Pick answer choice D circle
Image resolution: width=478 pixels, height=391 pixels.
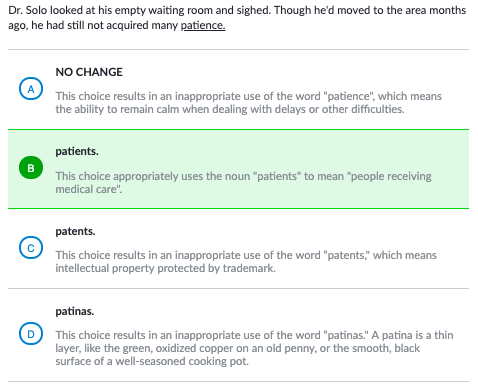click(x=31, y=334)
